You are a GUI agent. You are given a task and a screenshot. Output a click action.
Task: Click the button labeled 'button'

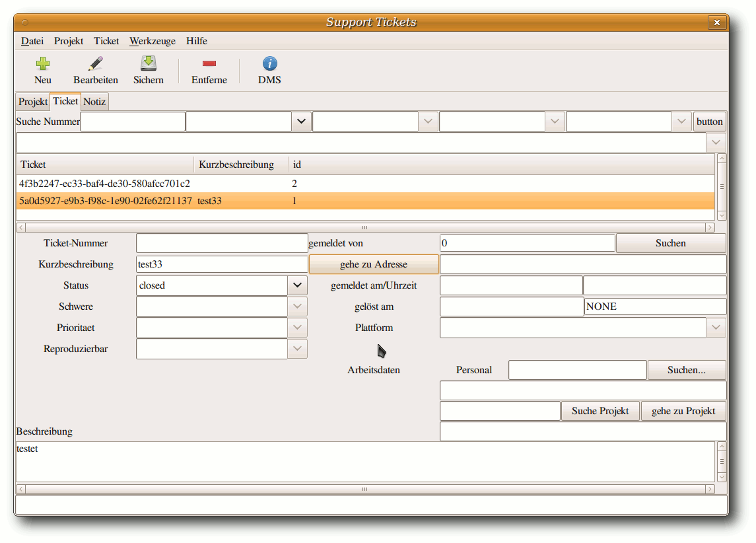(x=709, y=122)
